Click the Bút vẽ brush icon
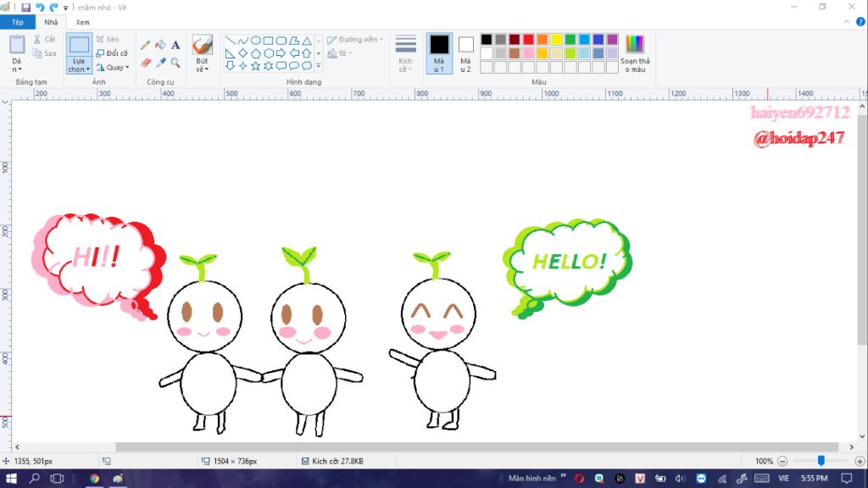Screen dimensions: 868x488 (202, 46)
